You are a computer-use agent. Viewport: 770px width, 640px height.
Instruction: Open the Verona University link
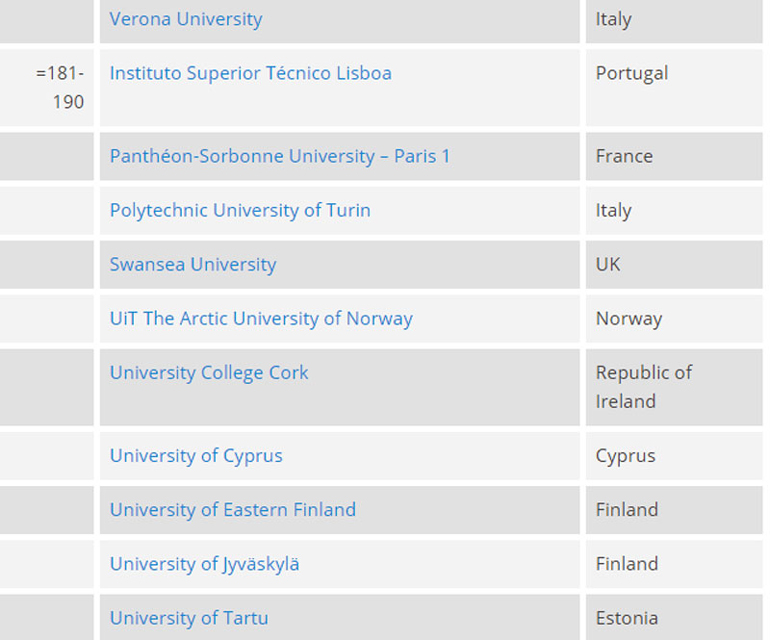(186, 19)
